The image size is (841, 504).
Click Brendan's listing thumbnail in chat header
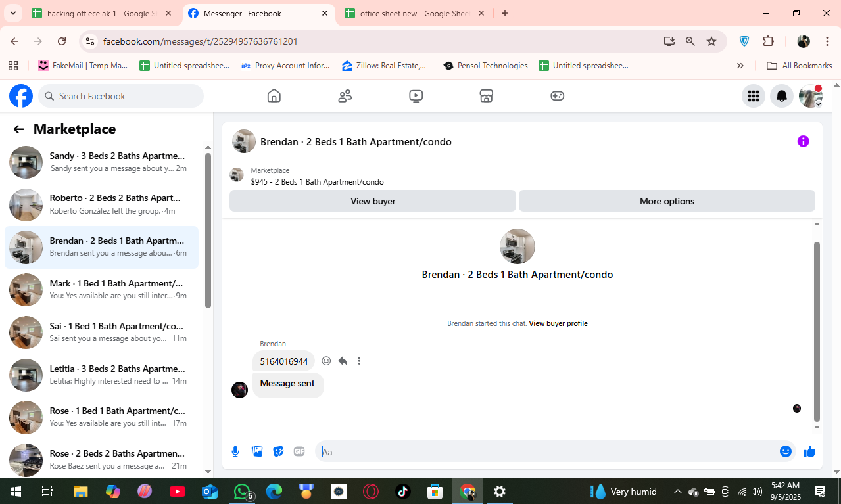(244, 141)
